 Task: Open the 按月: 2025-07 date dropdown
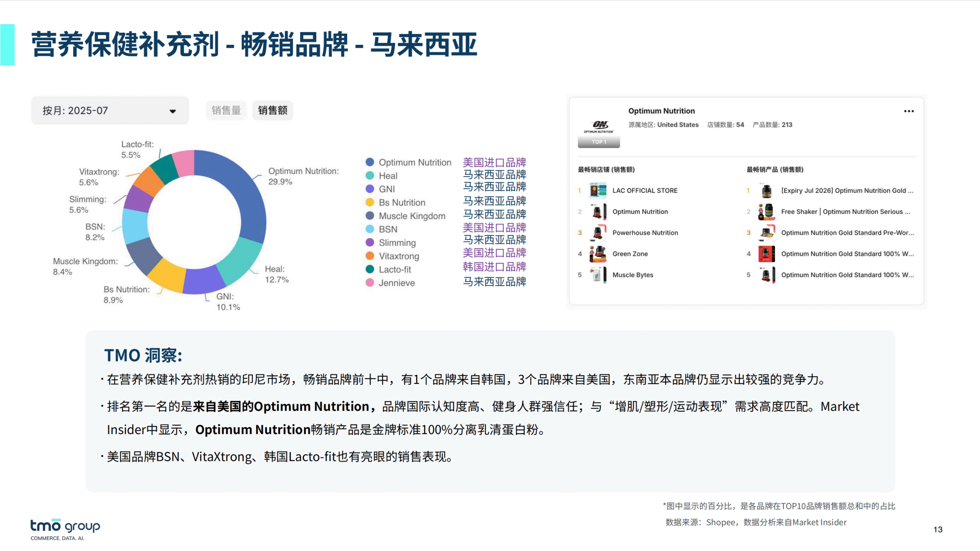[109, 110]
